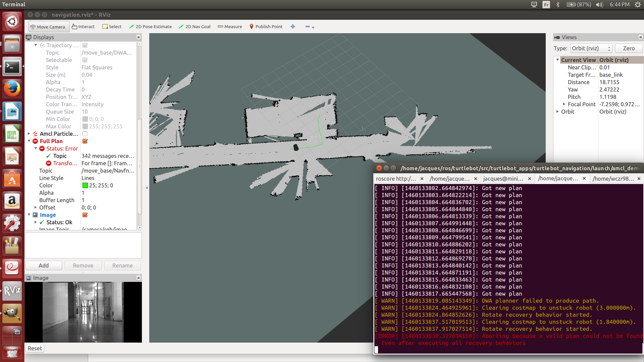Click the Remove display button
This screenshot has width=644, height=362.
[x=83, y=265]
